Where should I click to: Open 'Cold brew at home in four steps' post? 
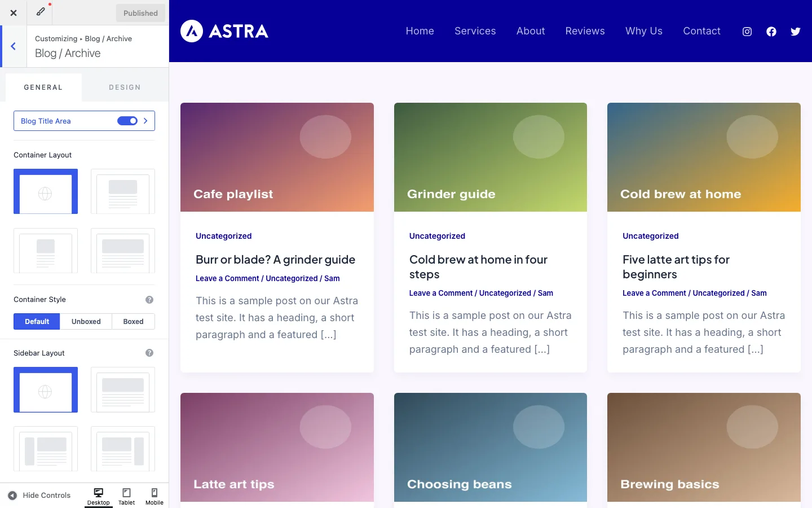click(x=479, y=267)
